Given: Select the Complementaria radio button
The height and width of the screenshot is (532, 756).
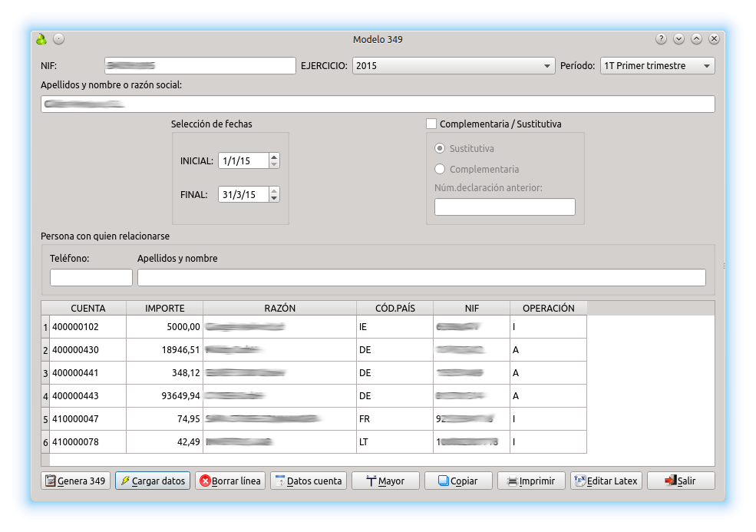Looking at the screenshot, I should [x=440, y=170].
